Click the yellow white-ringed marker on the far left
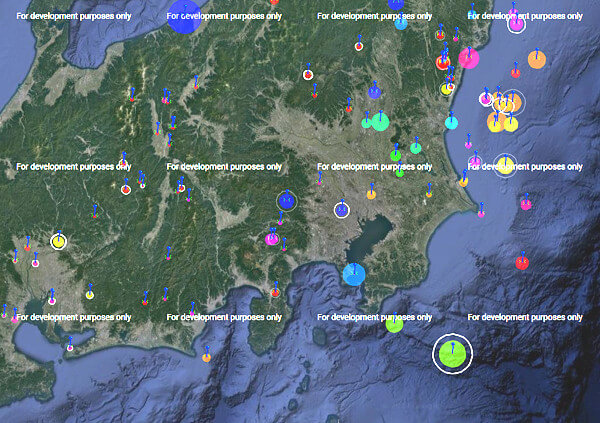 pyautogui.click(x=59, y=241)
